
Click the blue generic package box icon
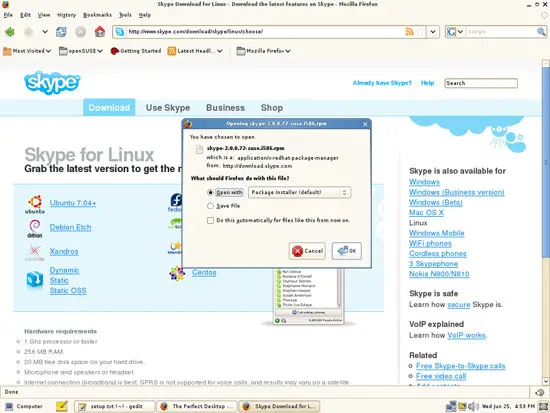tap(35, 280)
